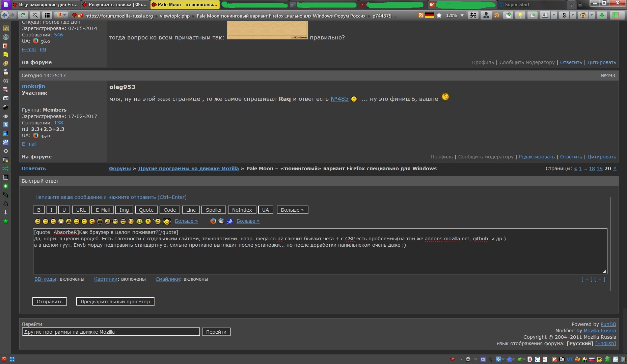
Task: Insert Quote BBCode tag
Action: (x=146, y=210)
